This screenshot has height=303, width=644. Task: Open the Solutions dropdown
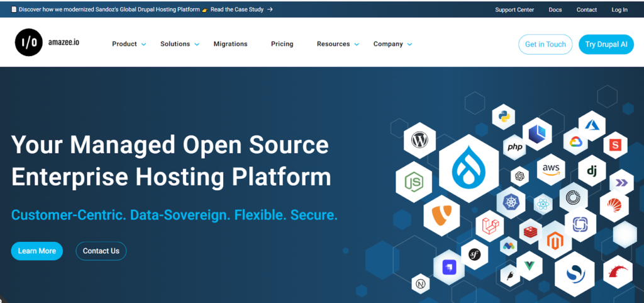tap(179, 44)
